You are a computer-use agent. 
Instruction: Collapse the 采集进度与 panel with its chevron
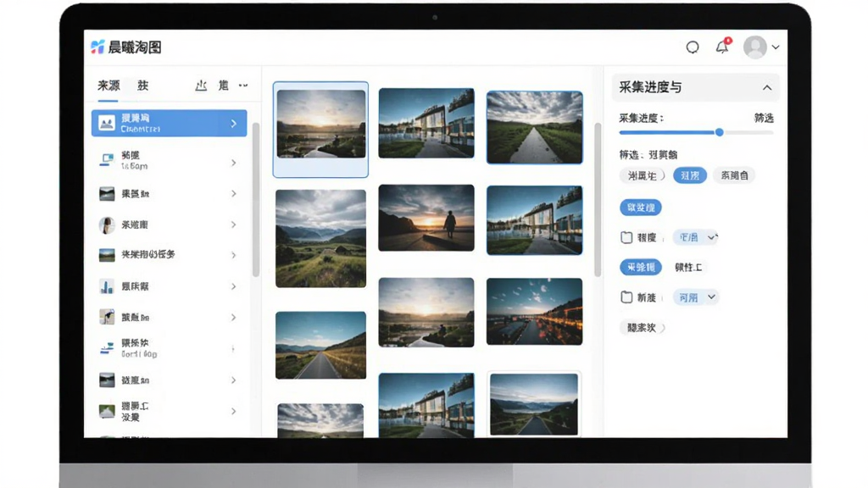[766, 87]
